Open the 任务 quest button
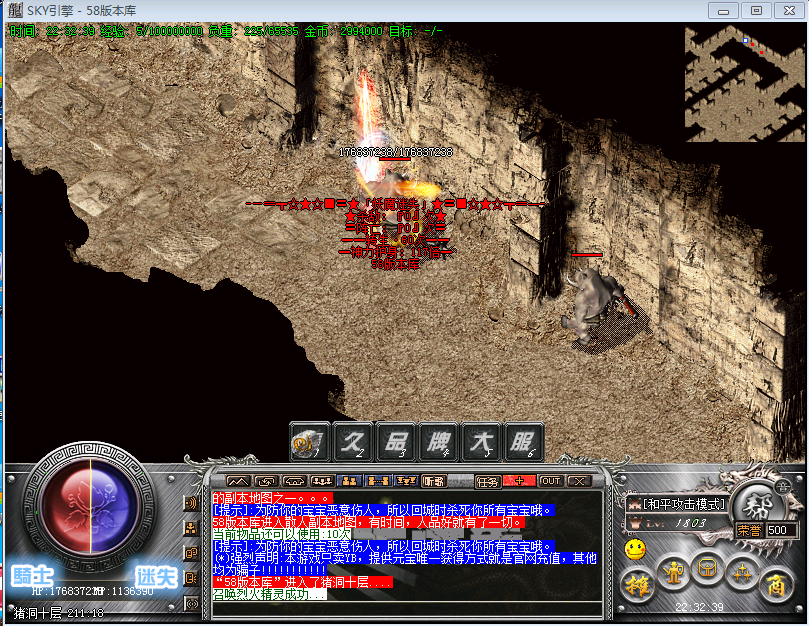 tap(488, 481)
